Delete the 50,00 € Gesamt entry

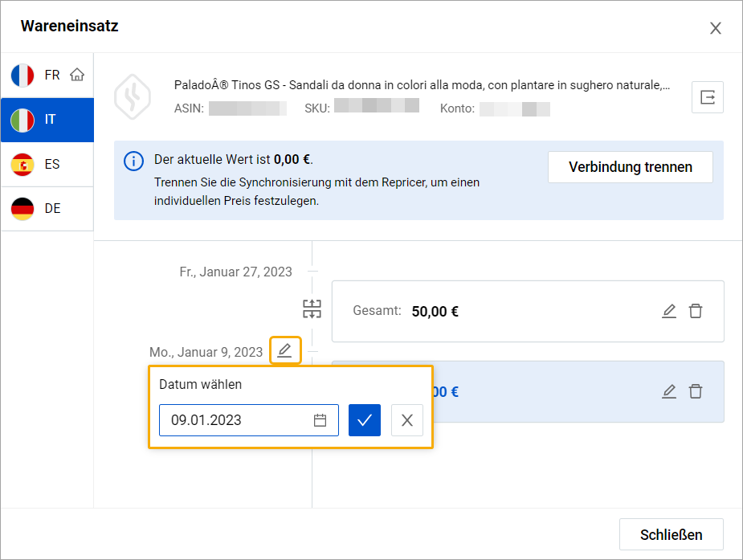coord(696,311)
